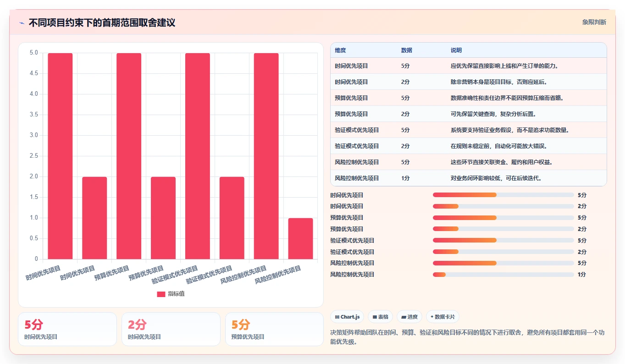Click the cell 数据准确性和责任边界不能因预算压缩而省略。
Viewport: 625px width, 364px height.
(507, 98)
